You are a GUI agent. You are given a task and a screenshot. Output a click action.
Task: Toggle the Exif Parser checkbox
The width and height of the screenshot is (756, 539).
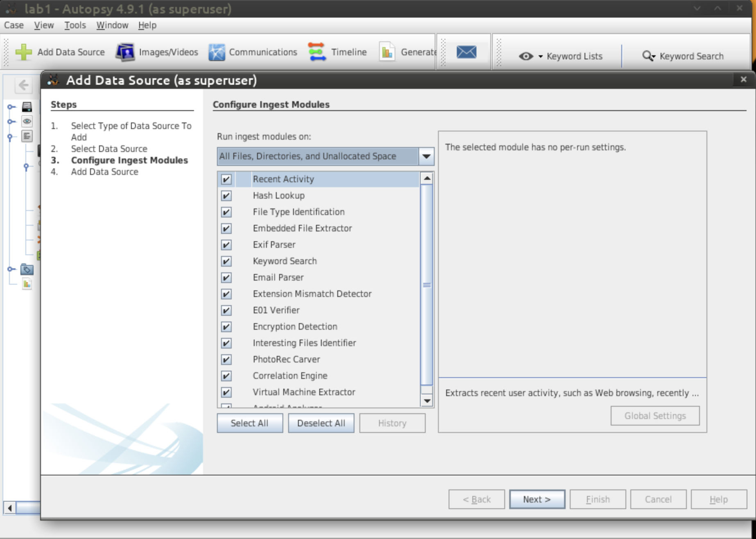[226, 245]
